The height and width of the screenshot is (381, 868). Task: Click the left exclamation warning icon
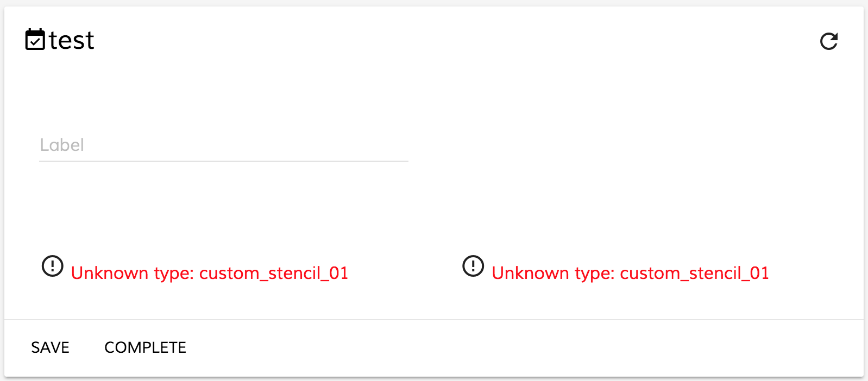[x=53, y=266]
